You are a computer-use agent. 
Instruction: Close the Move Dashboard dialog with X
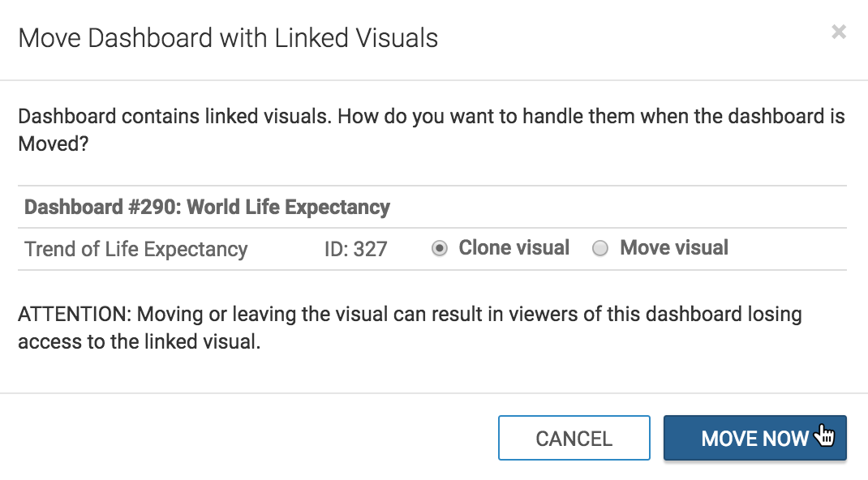[x=839, y=32]
